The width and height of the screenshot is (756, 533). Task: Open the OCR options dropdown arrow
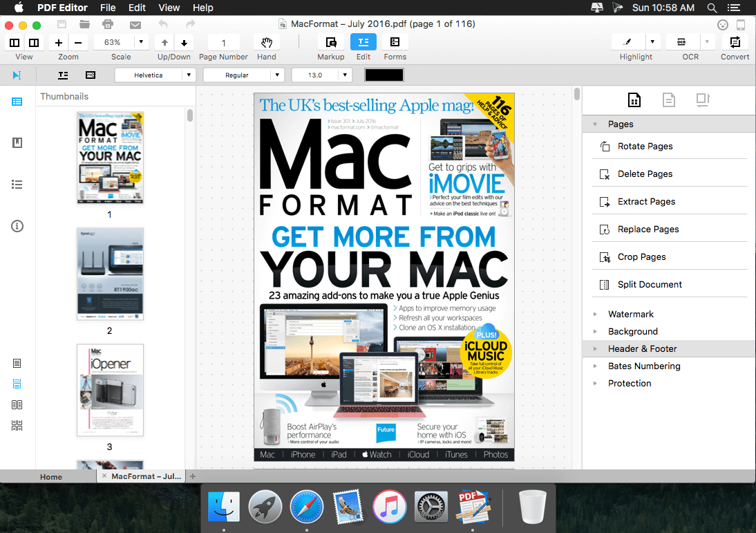pyautogui.click(x=707, y=42)
